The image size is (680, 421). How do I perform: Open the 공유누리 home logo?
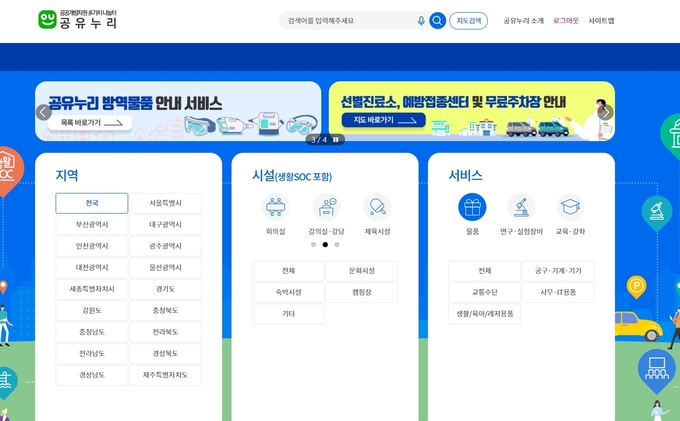(x=78, y=19)
